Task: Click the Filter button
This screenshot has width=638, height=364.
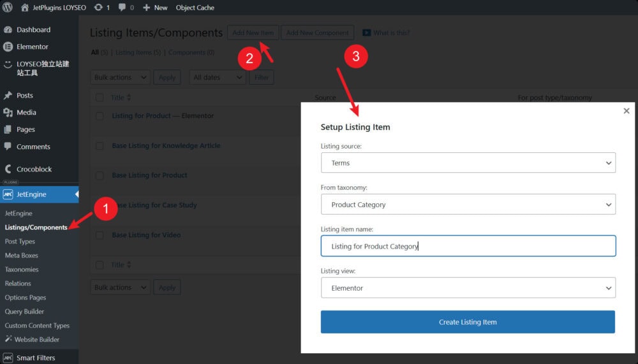Action: [261, 77]
